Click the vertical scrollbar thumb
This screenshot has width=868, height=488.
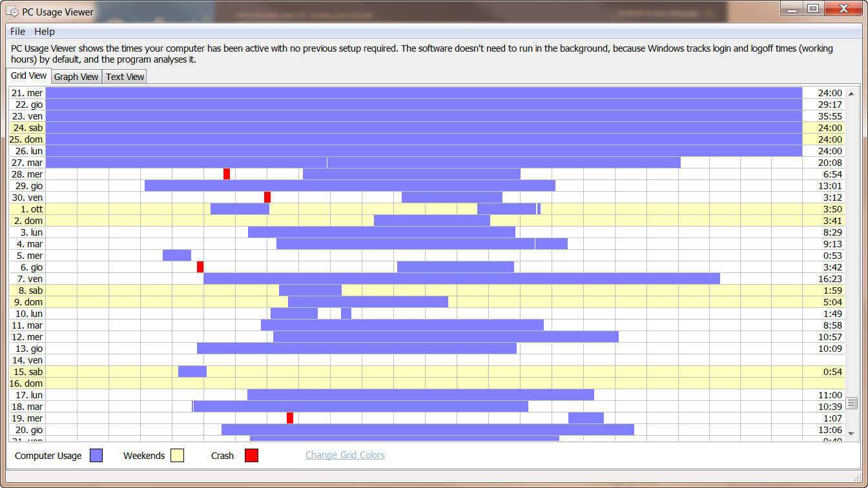[x=851, y=403]
